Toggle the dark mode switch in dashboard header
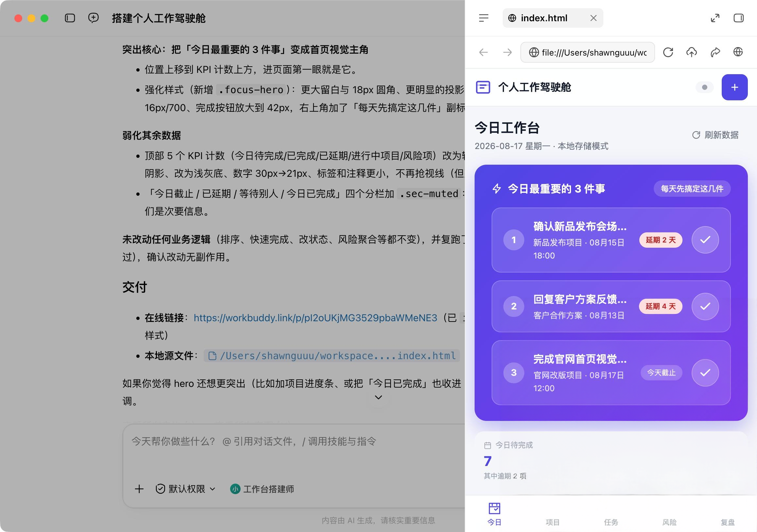Viewport: 757px width, 532px height. [x=704, y=87]
